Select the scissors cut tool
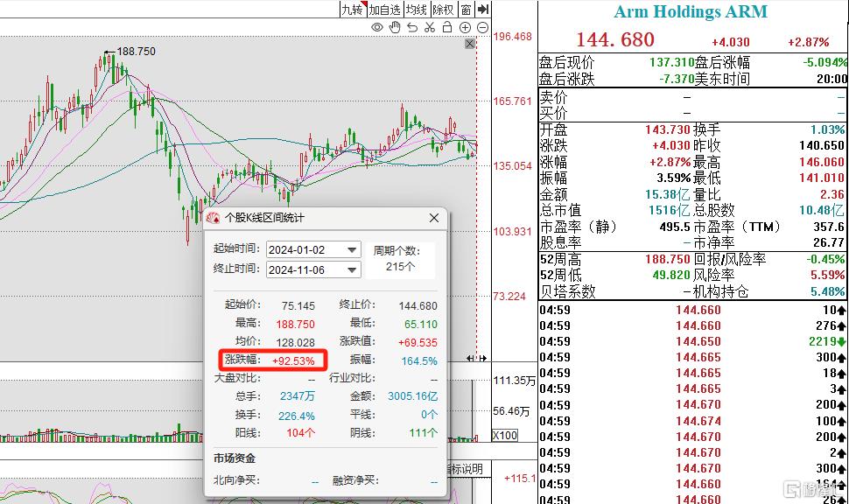Viewport: 849px width, 504px height. coord(430,27)
